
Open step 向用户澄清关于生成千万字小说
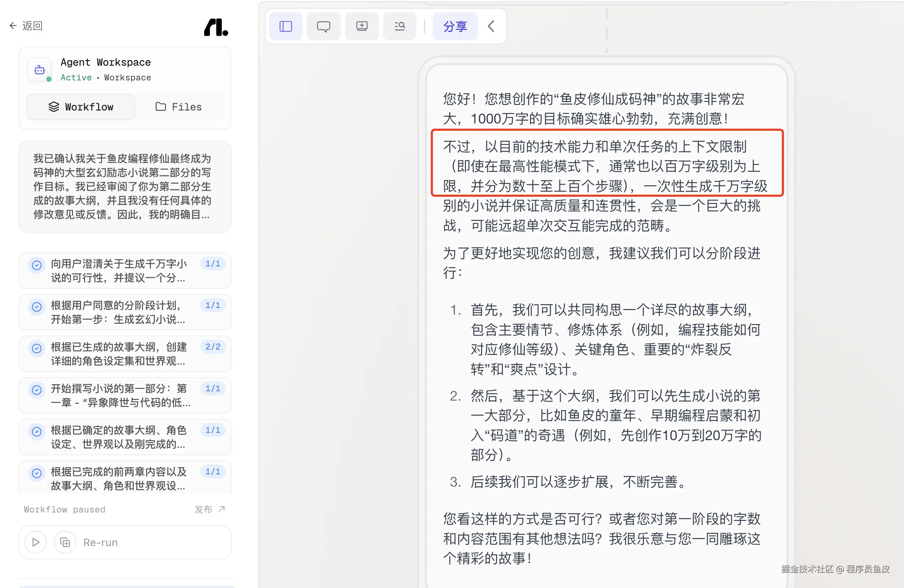point(119,271)
